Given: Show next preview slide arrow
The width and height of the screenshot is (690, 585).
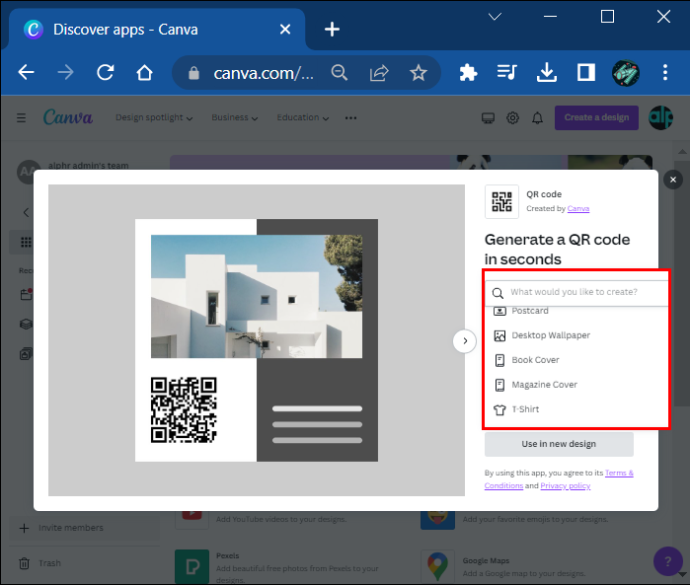Looking at the screenshot, I should click(465, 341).
